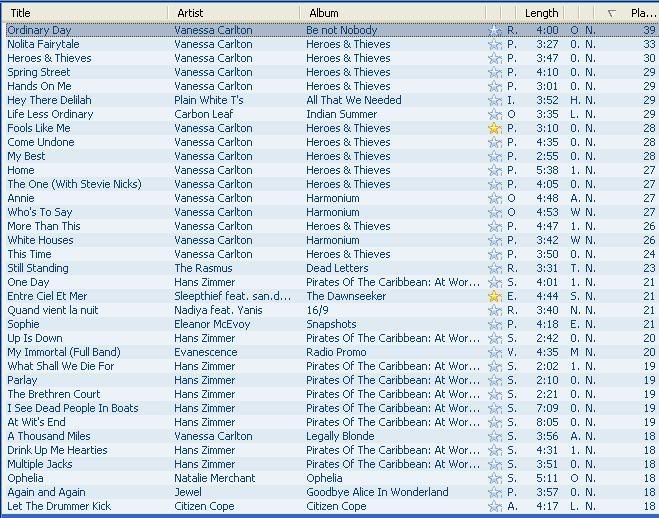Toggle star rating for Multiple Jacks
Viewport: 659px width, 518px height.
pos(495,465)
